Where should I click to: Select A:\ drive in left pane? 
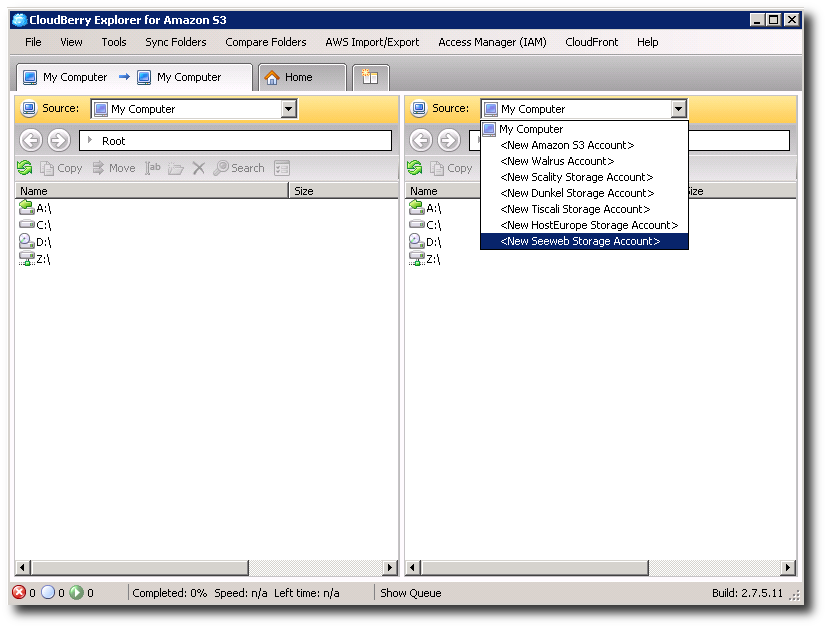tap(35, 208)
